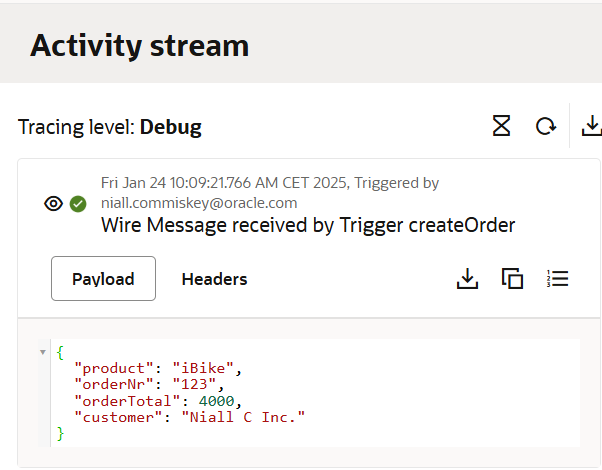Download the payload content
This screenshot has width=602, height=470.
pos(467,279)
